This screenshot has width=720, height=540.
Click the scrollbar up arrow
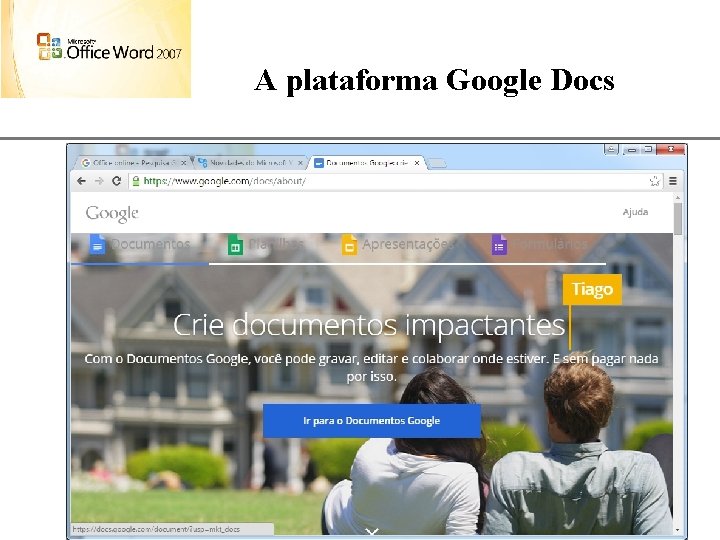[x=678, y=197]
